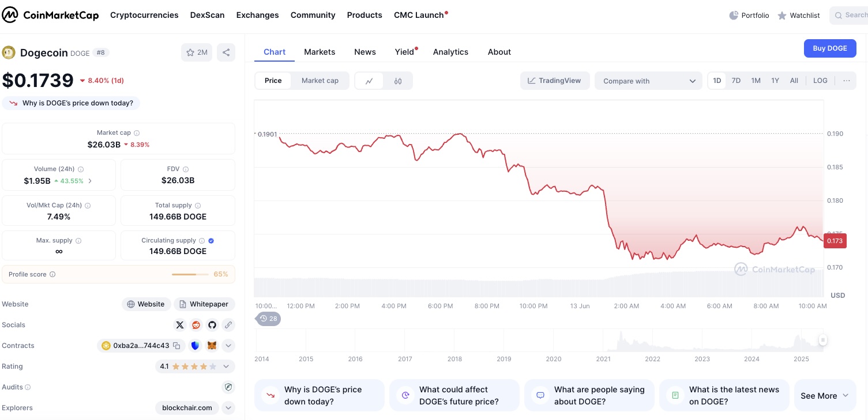The height and width of the screenshot is (420, 868).
Task: Click the Circulating supply info icon
Action: (x=202, y=241)
